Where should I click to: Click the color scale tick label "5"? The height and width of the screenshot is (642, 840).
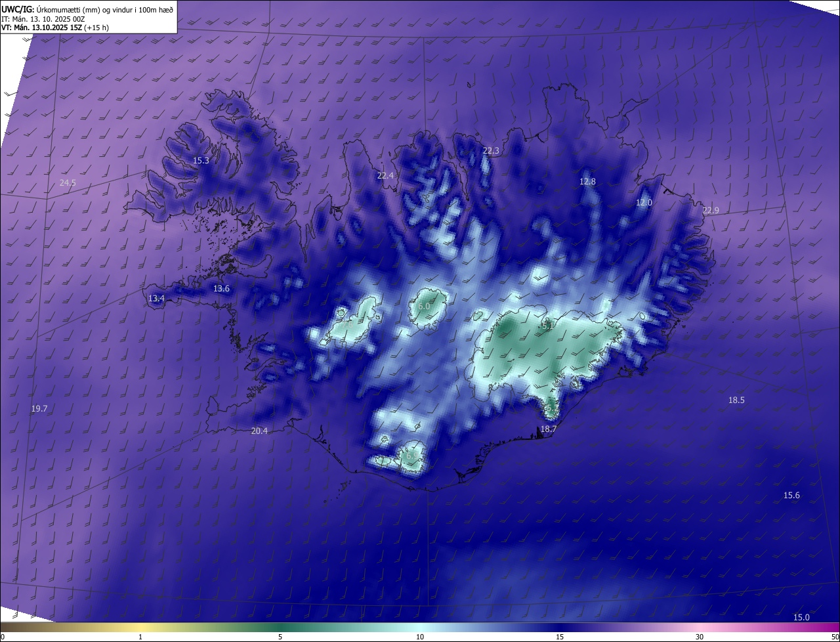(x=280, y=637)
